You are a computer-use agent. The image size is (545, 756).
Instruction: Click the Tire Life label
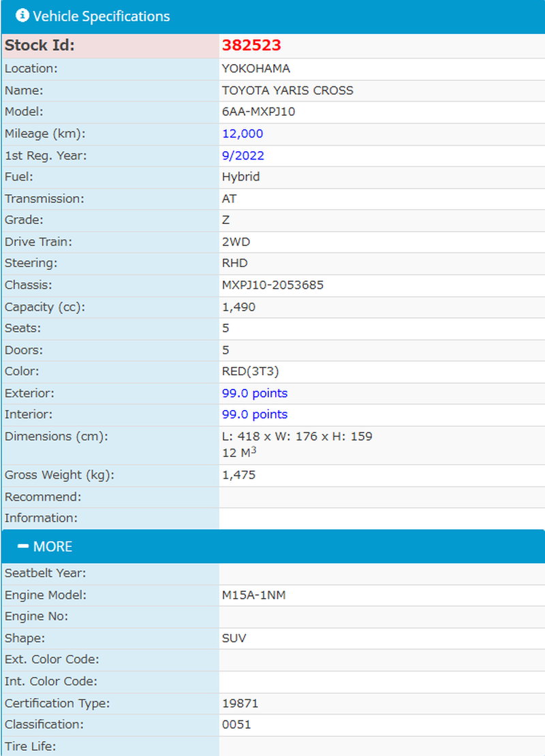pos(31,746)
